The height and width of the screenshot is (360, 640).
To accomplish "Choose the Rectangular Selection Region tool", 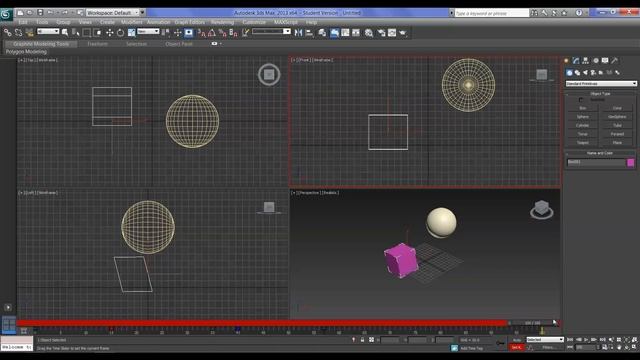I will (x=87, y=33).
